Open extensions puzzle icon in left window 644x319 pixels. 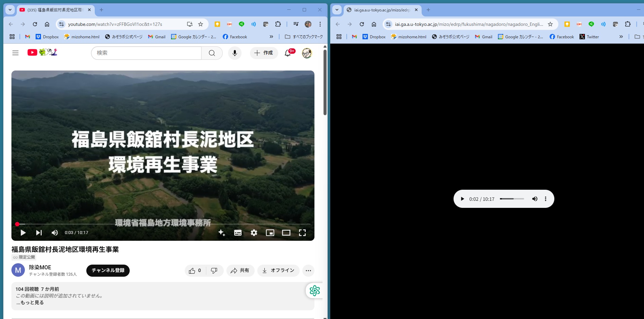tap(278, 24)
